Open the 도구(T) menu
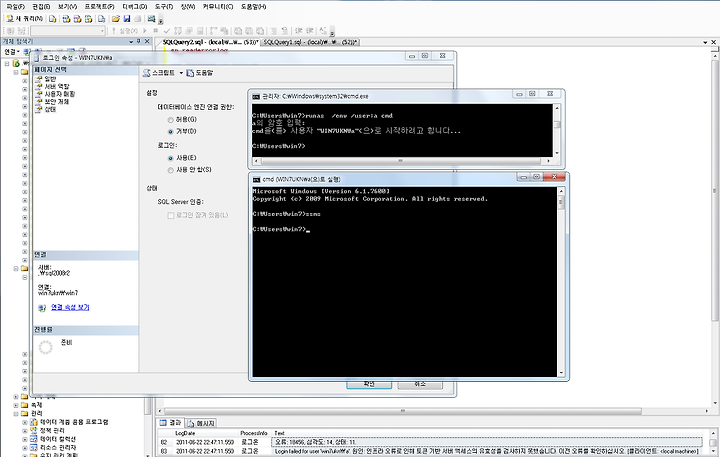This screenshot has width=720, height=457. (x=164, y=7)
